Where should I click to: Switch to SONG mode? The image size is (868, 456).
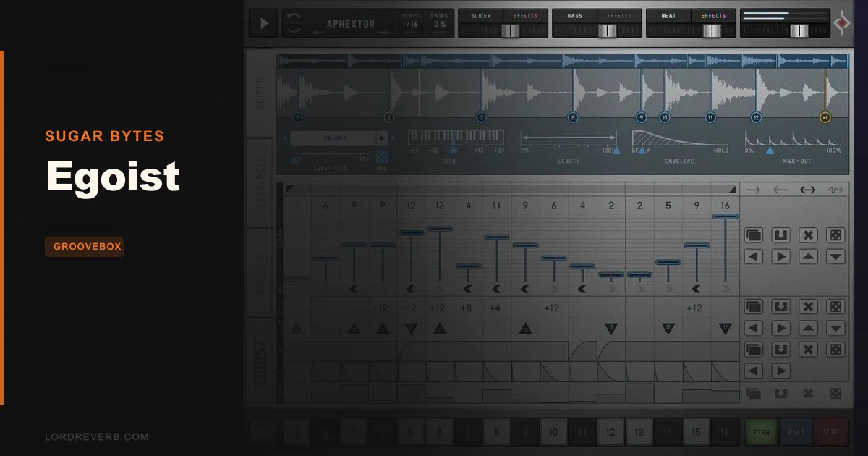tap(831, 432)
